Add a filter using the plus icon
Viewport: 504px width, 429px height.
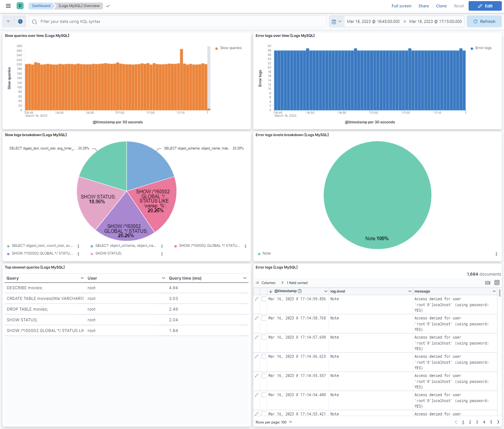coord(20,21)
